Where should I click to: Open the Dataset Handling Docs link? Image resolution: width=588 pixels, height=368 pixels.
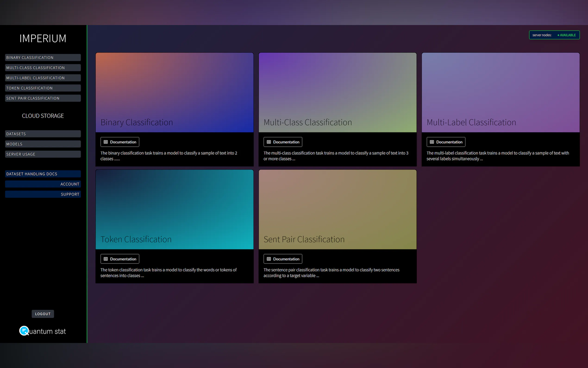point(43,174)
